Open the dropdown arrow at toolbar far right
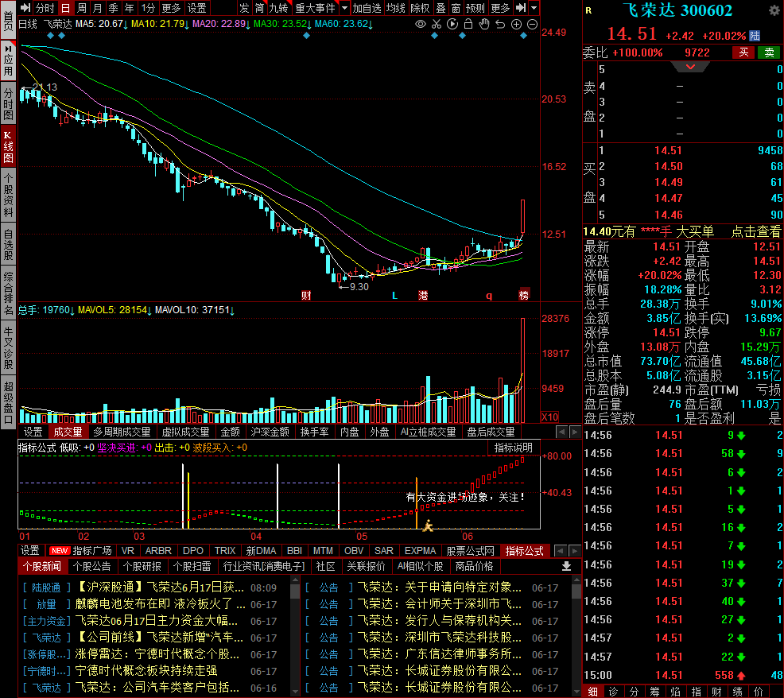Viewport: 784px width, 698px height. coord(534,8)
